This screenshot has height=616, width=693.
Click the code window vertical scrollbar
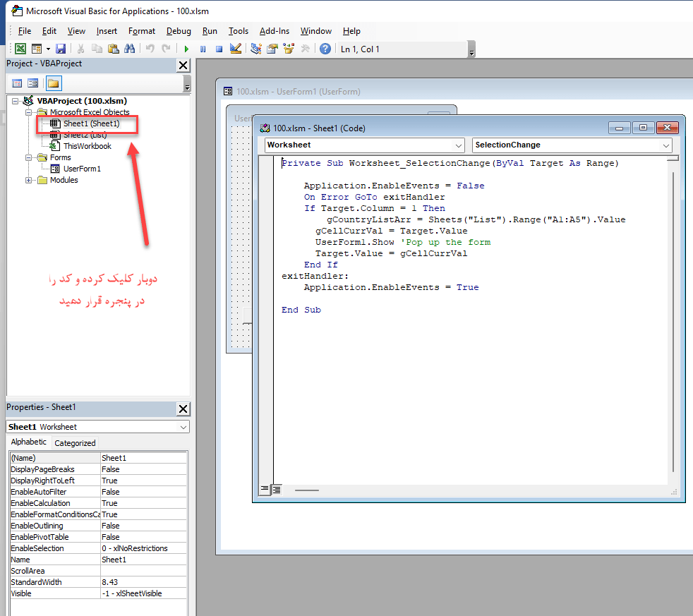pyautogui.click(x=673, y=321)
